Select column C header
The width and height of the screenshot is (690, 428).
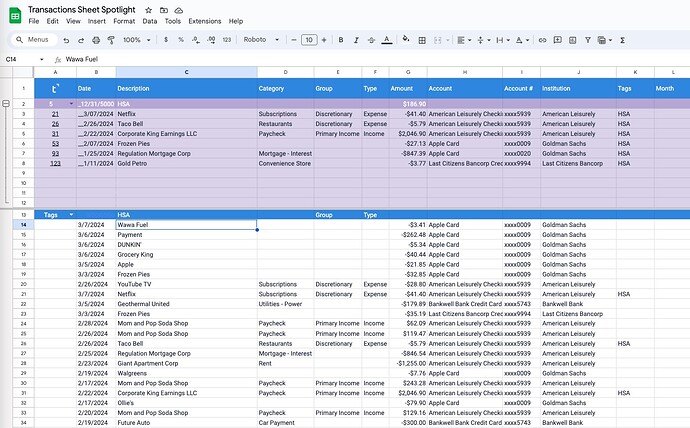(187, 72)
